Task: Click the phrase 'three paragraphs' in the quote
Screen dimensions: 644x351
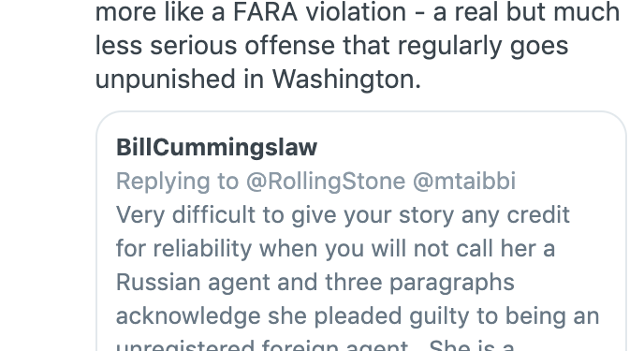Action: (x=419, y=283)
